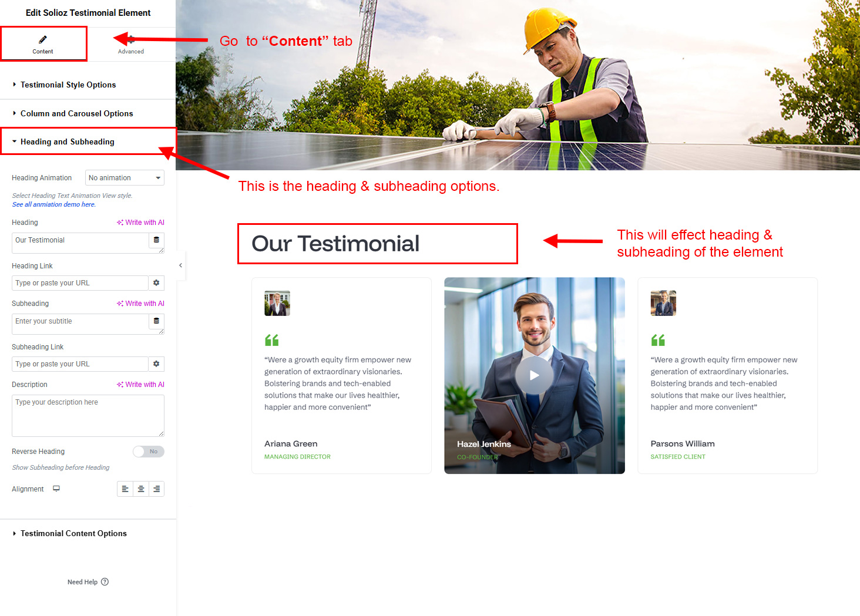Image resolution: width=860 pixels, height=616 pixels.
Task: Align heading to the right
Action: tap(156, 489)
